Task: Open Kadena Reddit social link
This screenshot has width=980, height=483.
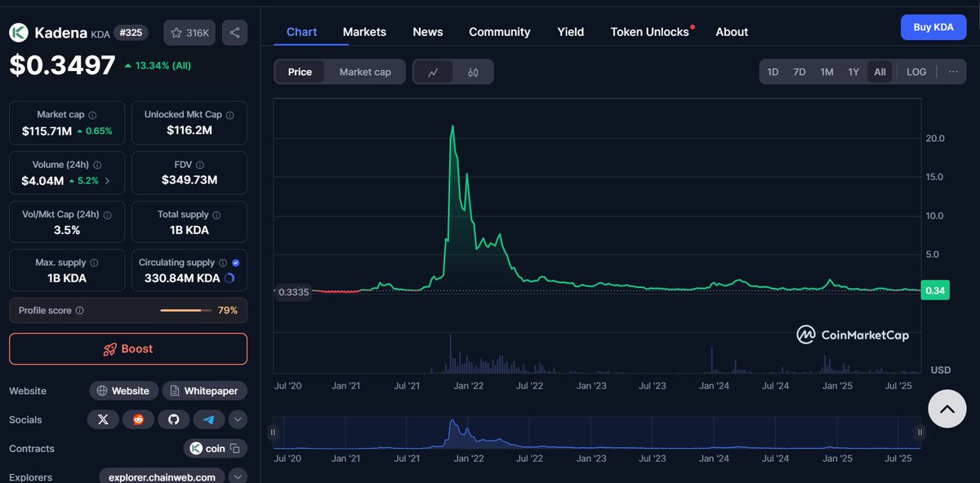Action: click(138, 419)
